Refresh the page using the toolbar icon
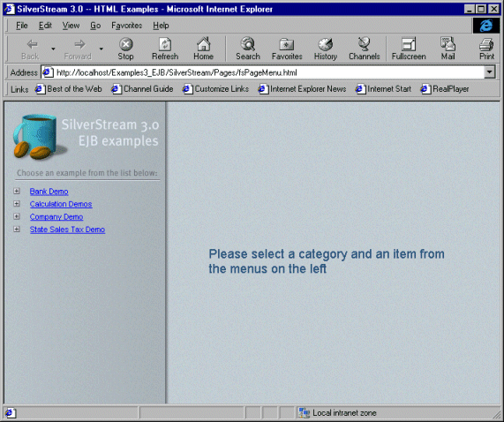The width and height of the screenshot is (504, 422). (x=165, y=44)
